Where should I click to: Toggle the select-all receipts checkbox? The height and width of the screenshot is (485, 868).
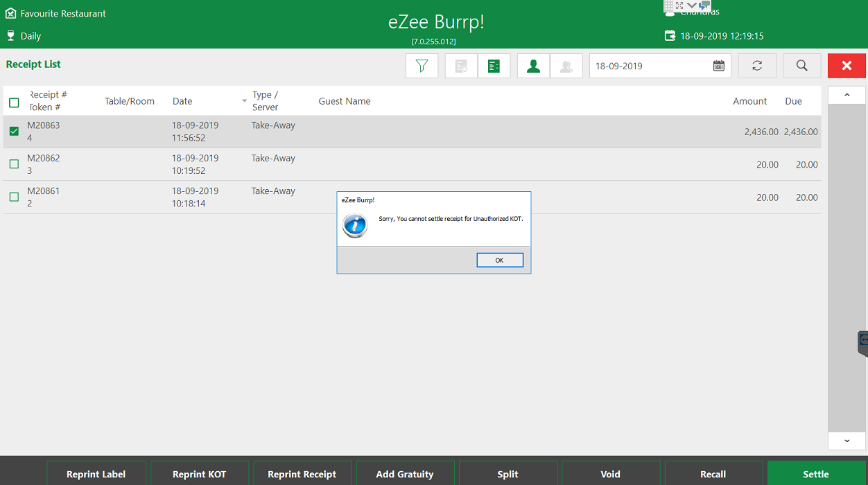coord(14,103)
